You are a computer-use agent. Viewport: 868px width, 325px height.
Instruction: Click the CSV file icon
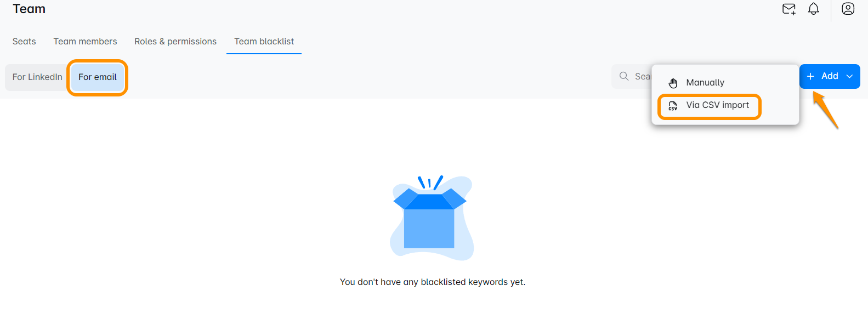673,106
